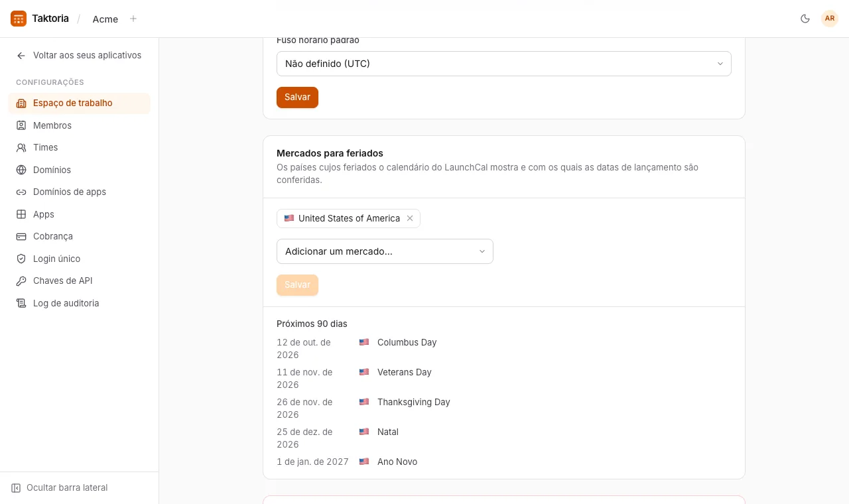The width and height of the screenshot is (849, 504).
Task: Click the Ano Novo holiday entry
Action: (x=504, y=462)
